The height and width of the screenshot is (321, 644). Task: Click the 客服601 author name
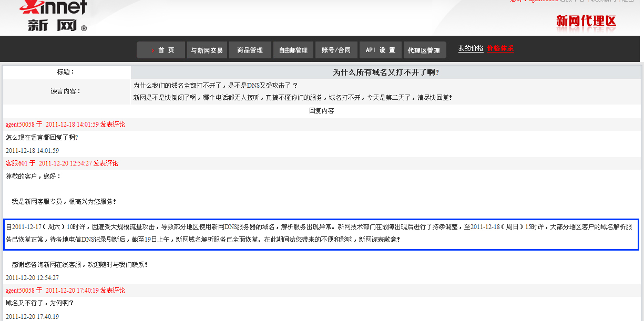coord(16,163)
